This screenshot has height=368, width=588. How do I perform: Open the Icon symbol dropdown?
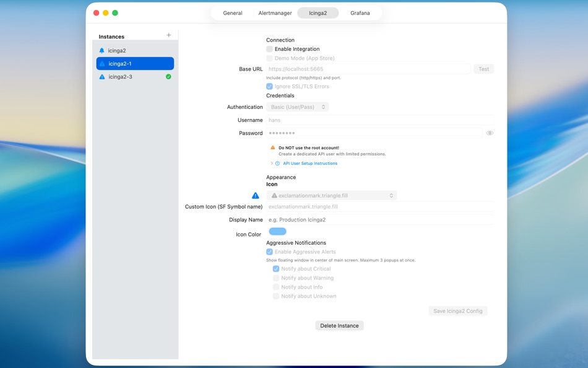[x=391, y=194]
